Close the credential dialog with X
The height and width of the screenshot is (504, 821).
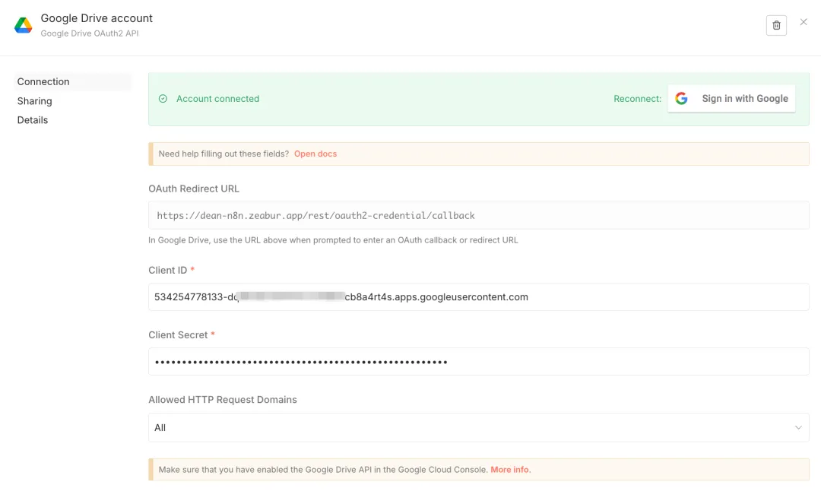[x=804, y=22]
